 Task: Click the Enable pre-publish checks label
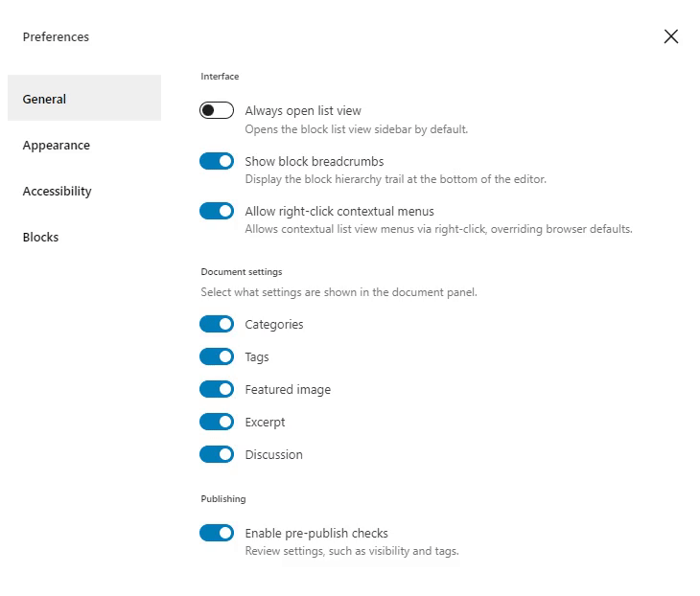(316, 533)
